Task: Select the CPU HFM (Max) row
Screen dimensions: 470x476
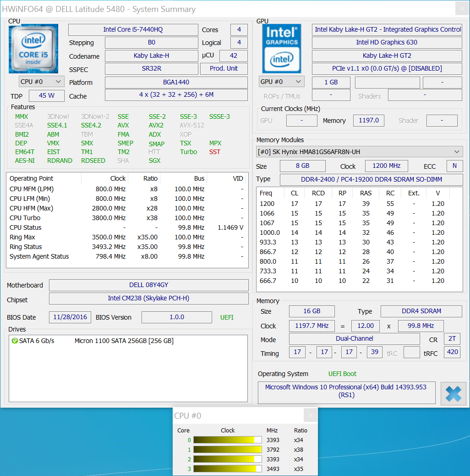Action: [x=127, y=208]
